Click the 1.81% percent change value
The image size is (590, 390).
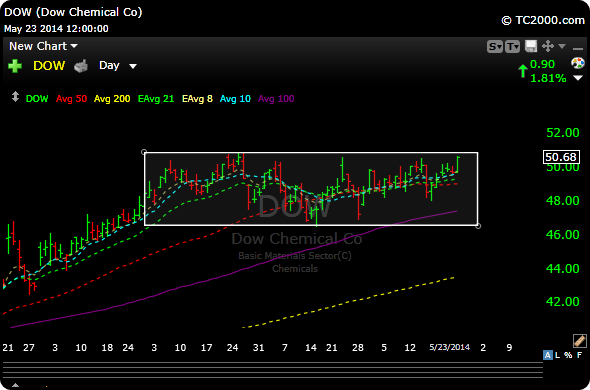(548, 78)
